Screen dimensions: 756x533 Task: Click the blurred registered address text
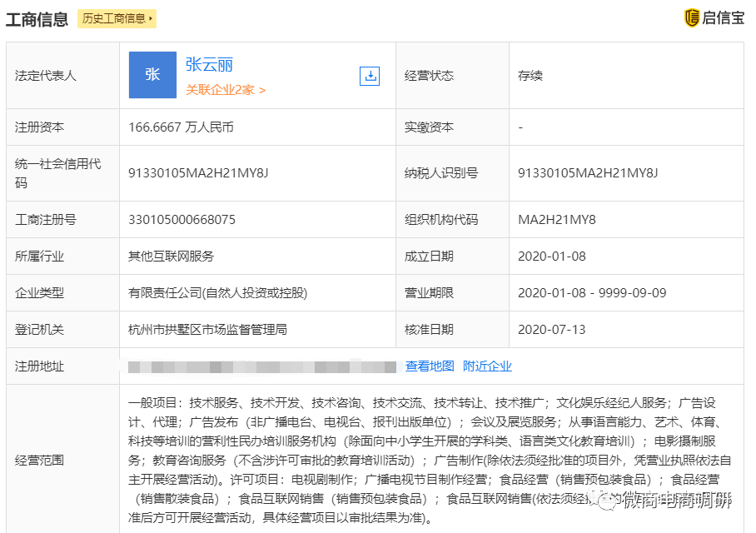262,367
